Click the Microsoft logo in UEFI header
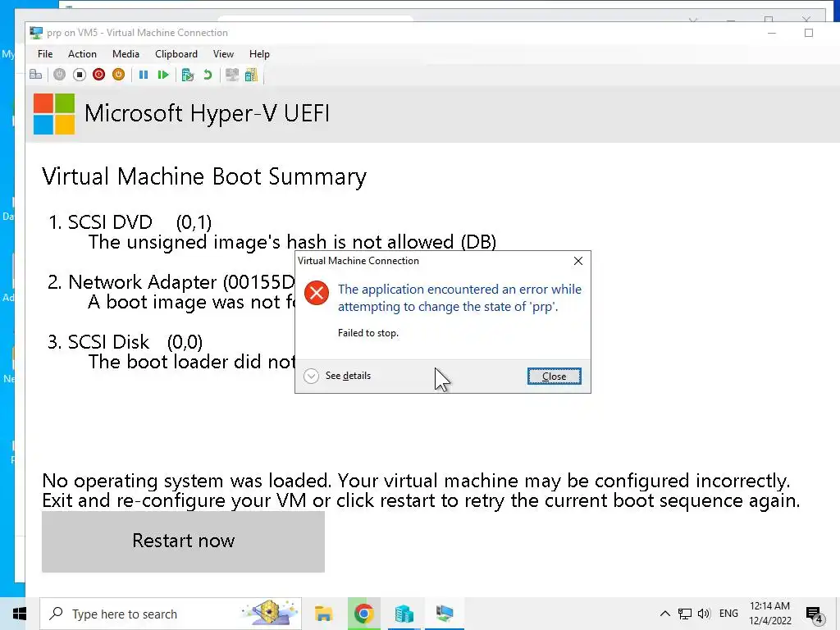The width and height of the screenshot is (840, 630). coord(54,114)
